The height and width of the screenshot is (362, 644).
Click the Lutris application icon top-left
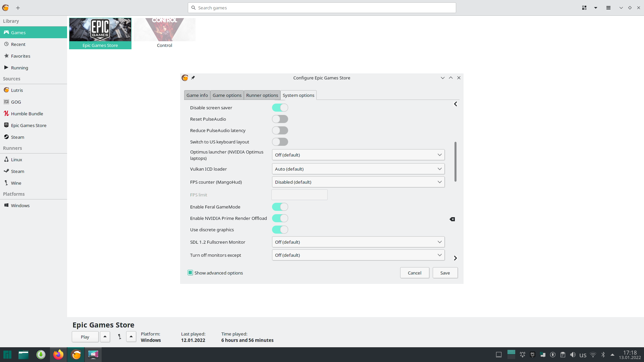click(x=6, y=7)
